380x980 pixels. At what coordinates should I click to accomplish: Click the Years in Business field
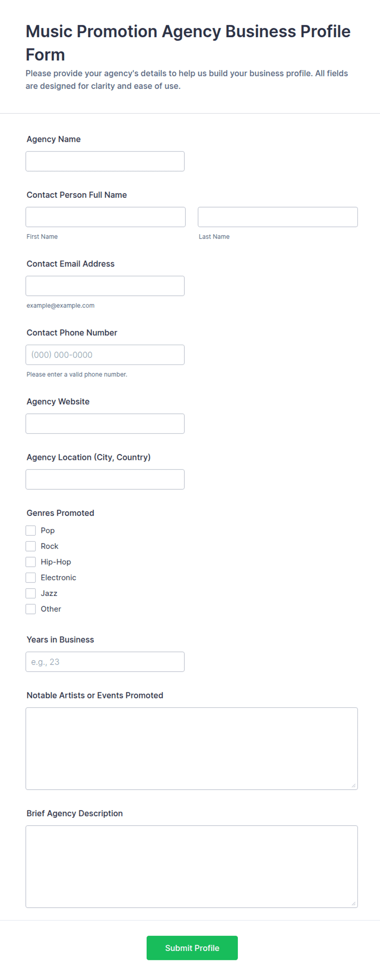(105, 662)
